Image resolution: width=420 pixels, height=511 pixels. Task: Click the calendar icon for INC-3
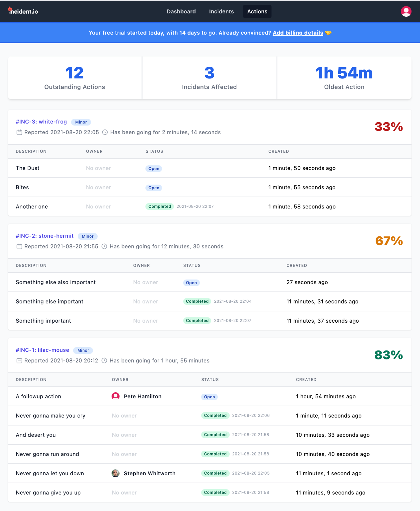19,132
